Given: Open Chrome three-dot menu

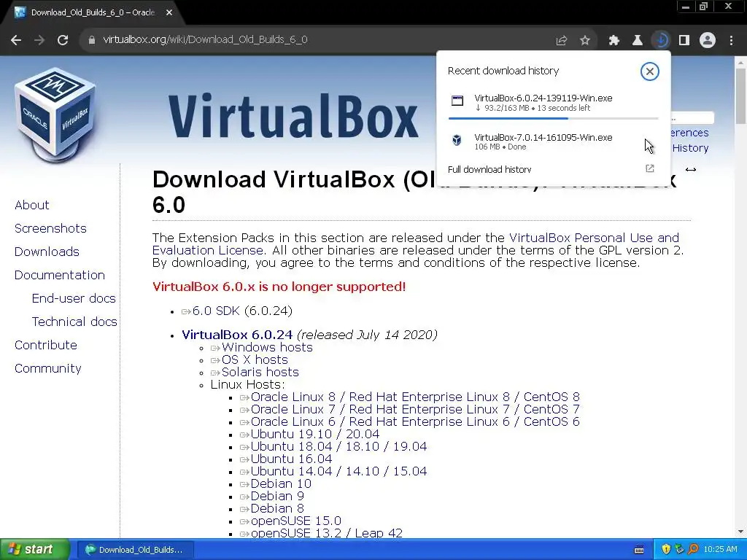Looking at the screenshot, I should [x=731, y=41].
